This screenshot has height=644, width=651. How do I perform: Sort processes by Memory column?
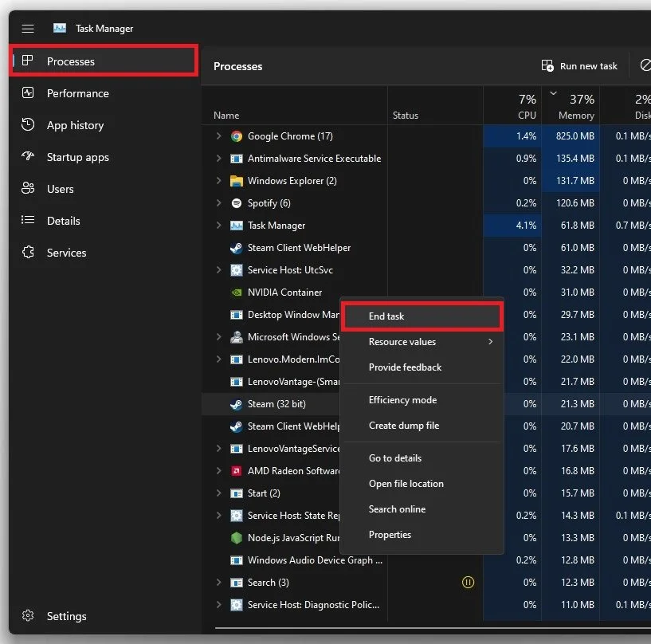[x=571, y=107]
